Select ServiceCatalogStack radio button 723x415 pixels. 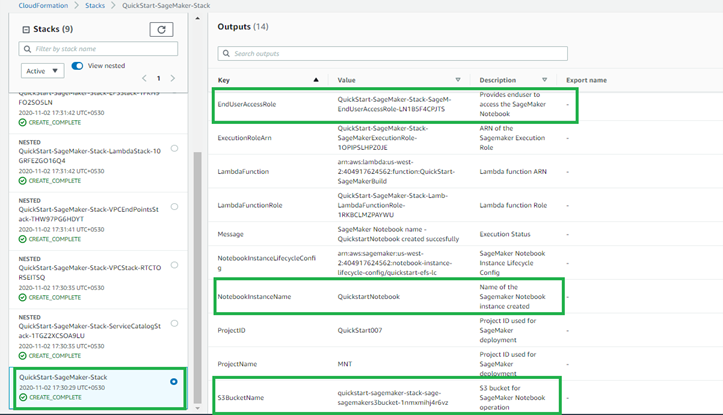(x=174, y=323)
